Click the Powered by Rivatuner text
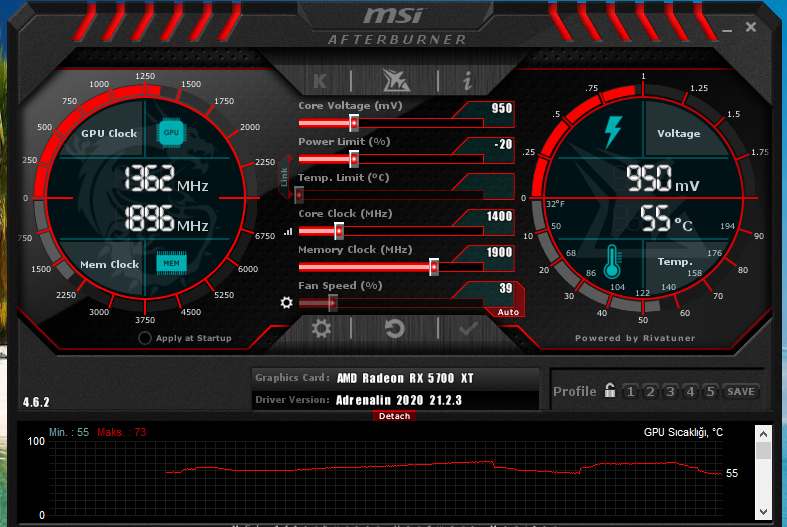Viewport: 787px width, 527px height. click(635, 338)
